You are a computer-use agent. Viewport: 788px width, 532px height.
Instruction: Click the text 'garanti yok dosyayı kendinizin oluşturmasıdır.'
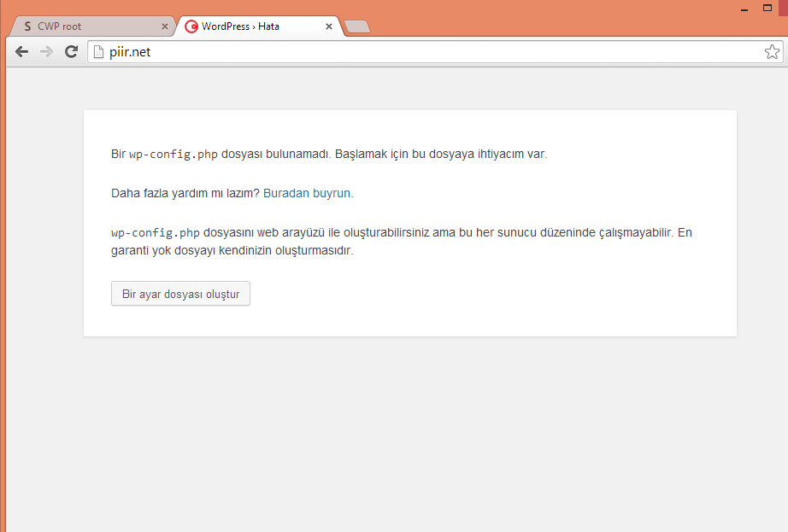pyautogui.click(x=232, y=250)
